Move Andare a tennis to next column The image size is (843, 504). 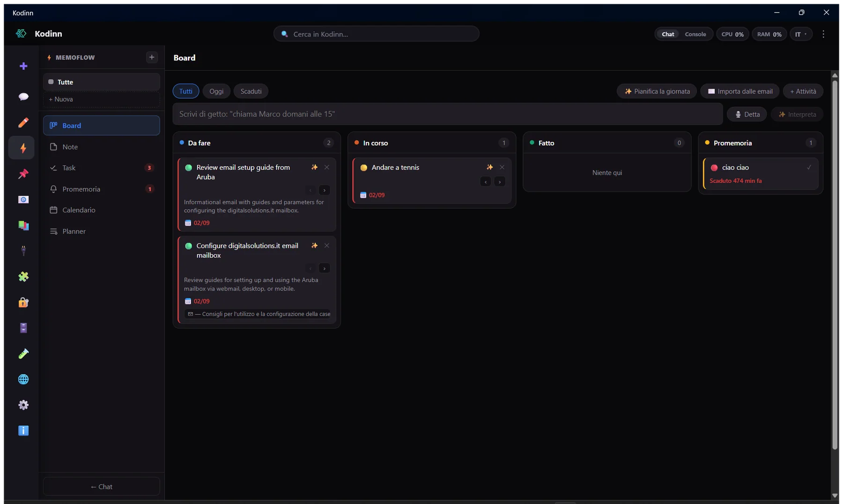tap(500, 182)
